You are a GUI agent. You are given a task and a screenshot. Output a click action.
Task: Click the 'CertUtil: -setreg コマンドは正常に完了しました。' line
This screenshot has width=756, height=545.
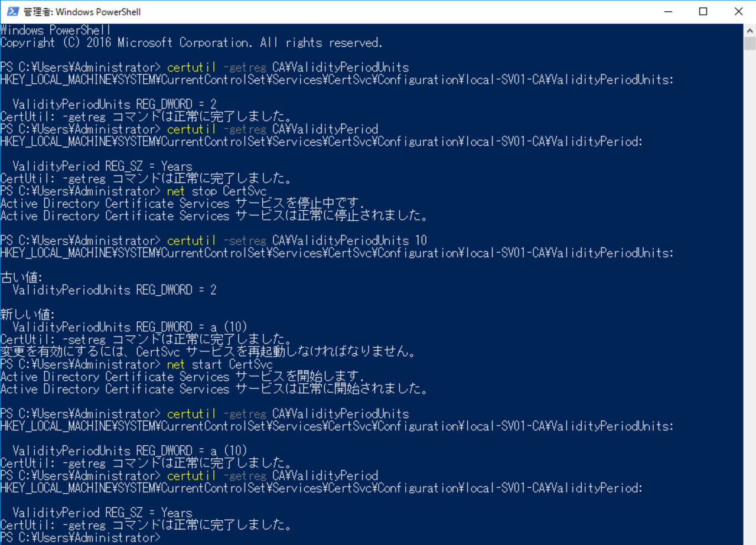click(146, 340)
